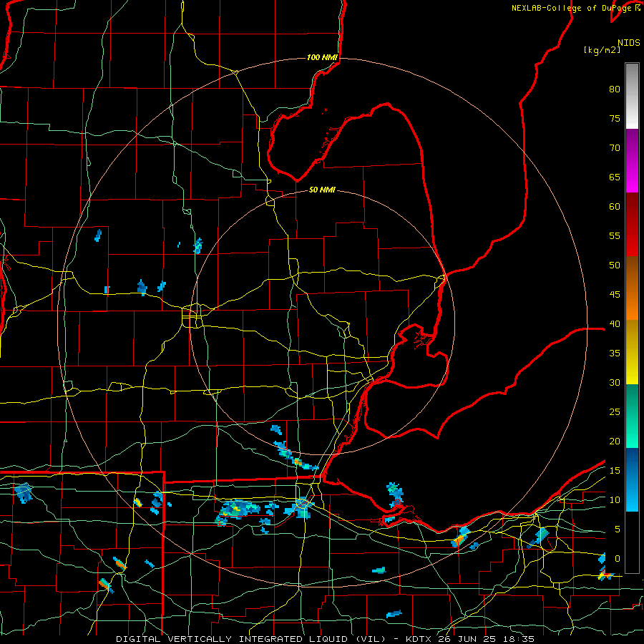Click the NEXLAB-College of DuPage credit text
Screen dimensions: 644x644
tap(573, 8)
